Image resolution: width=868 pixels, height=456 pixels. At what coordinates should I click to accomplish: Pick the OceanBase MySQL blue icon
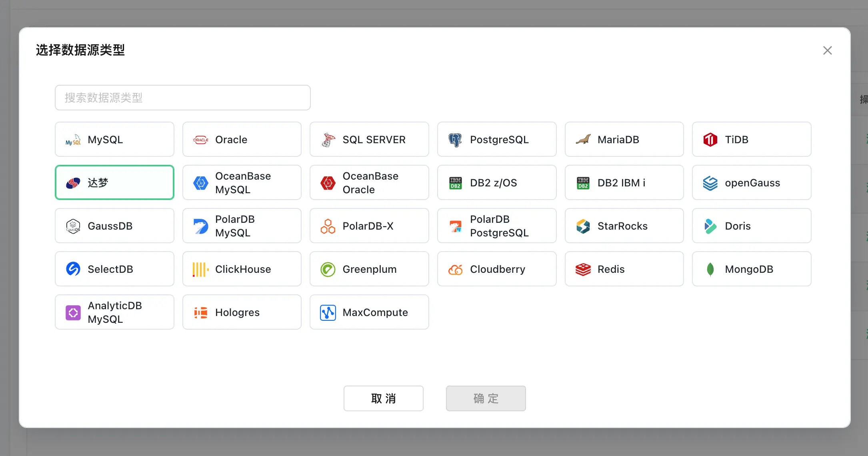201,183
